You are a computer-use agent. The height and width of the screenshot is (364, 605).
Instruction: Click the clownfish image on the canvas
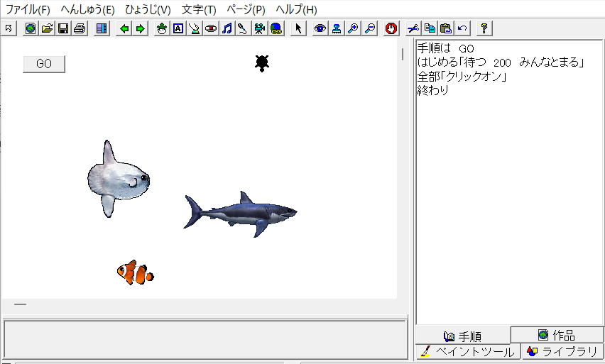[x=136, y=272]
